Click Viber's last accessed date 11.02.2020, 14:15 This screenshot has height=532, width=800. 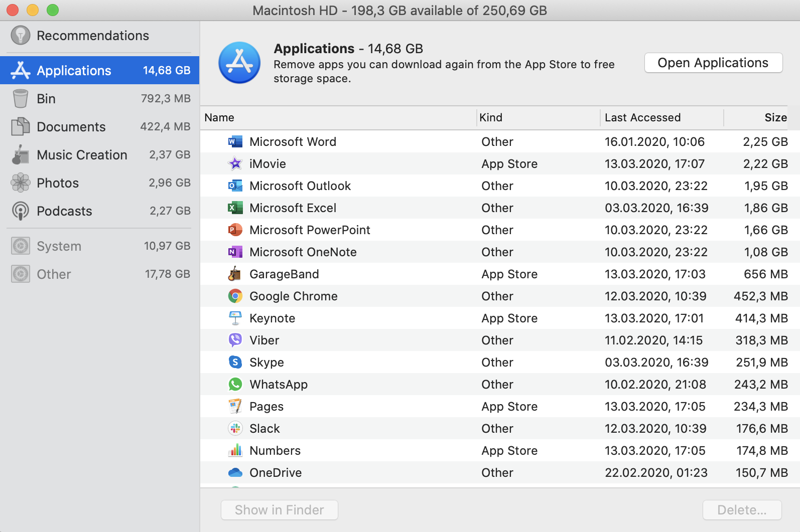[x=653, y=340]
